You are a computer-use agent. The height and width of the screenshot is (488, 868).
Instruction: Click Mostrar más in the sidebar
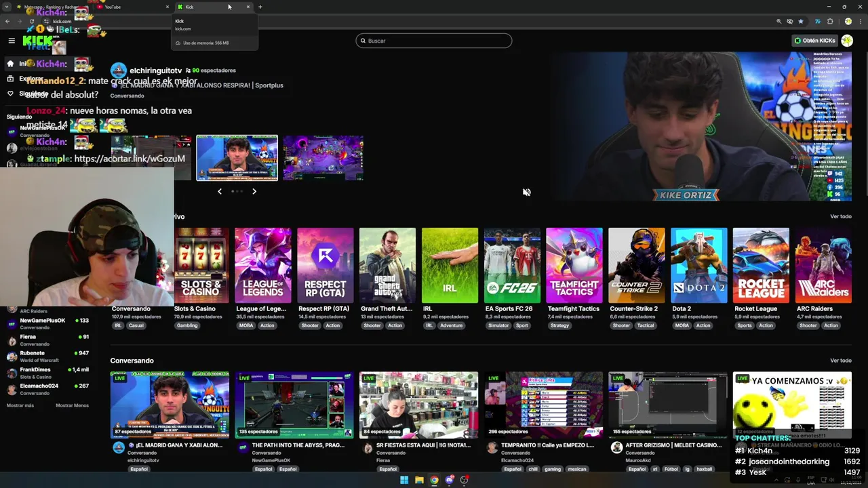point(20,405)
